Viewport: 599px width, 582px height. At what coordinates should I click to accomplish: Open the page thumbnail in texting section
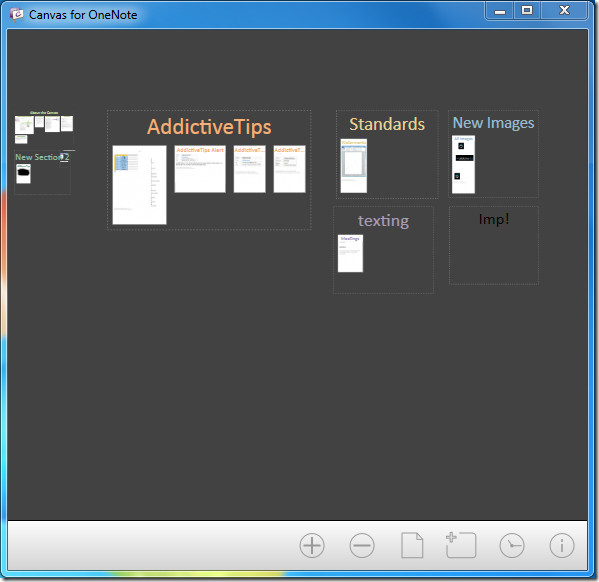tap(350, 253)
